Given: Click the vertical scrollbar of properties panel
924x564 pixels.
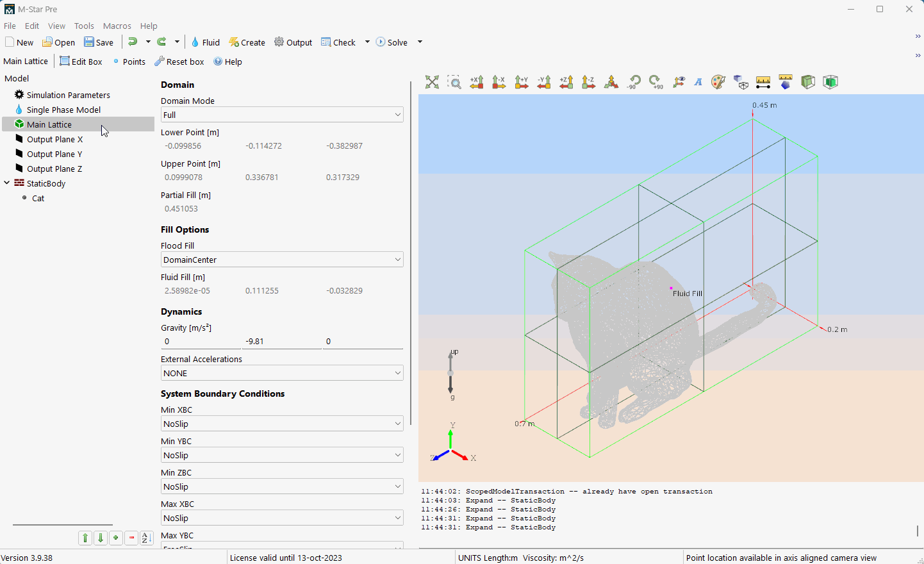Looking at the screenshot, I should [410, 253].
